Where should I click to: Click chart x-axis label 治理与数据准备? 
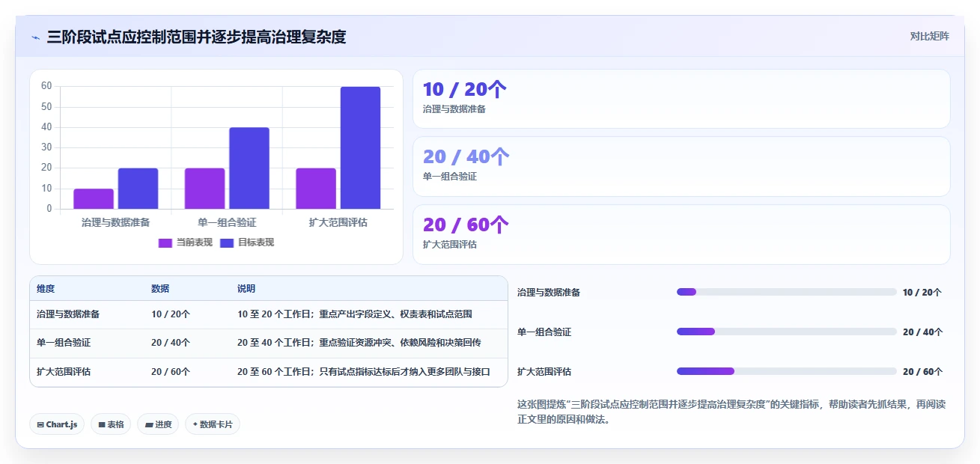115,222
